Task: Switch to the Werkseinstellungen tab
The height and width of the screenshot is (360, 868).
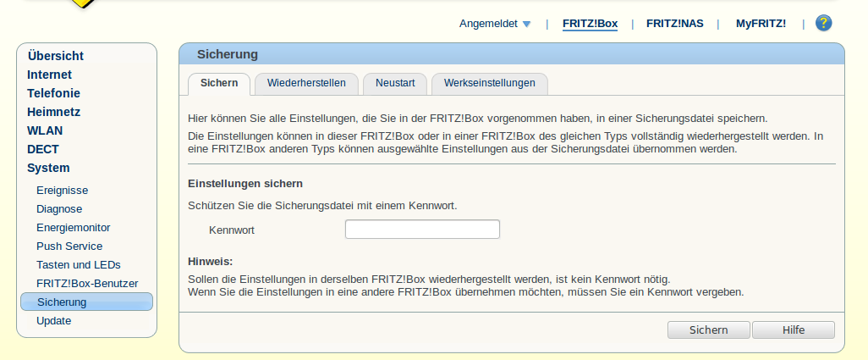Action: click(x=489, y=83)
